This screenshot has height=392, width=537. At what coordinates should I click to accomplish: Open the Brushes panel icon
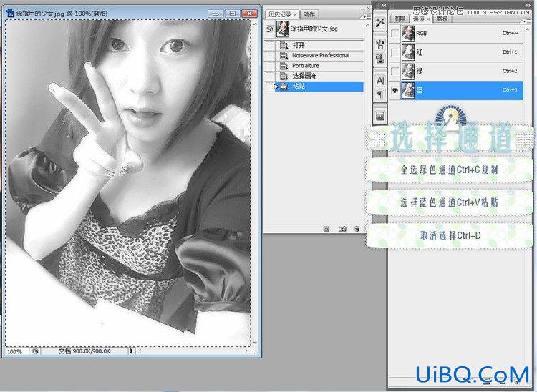(379, 44)
